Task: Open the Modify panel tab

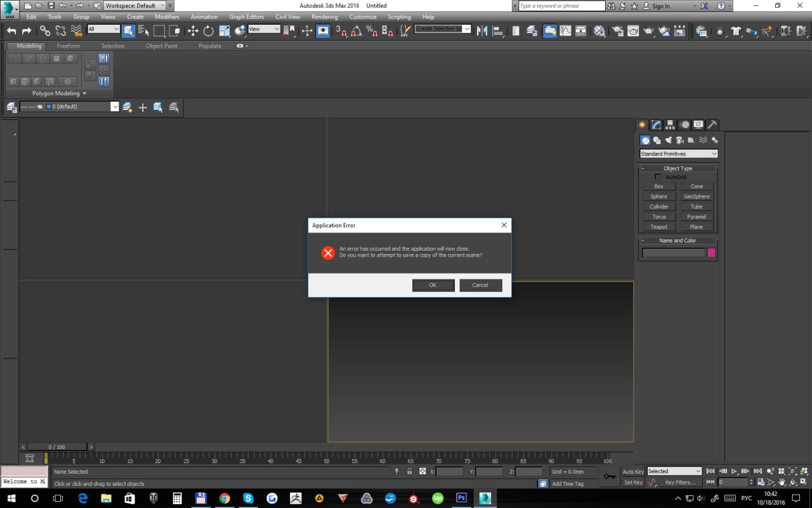Action: coord(657,125)
